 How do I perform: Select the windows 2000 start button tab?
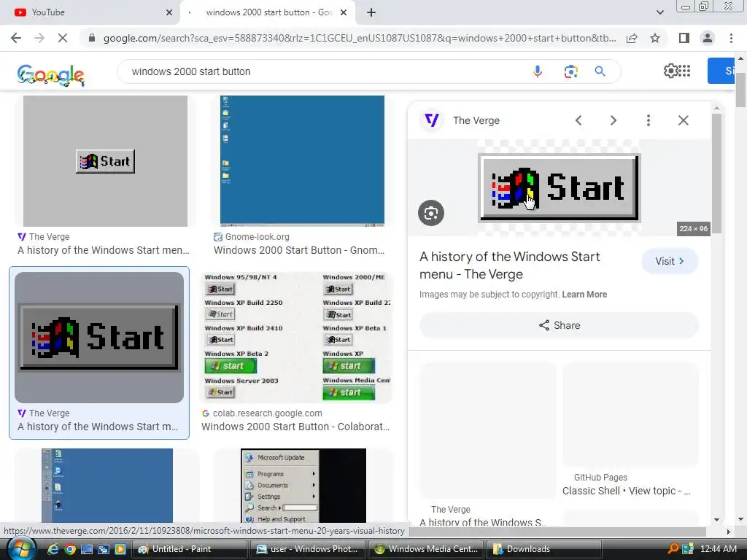click(x=268, y=12)
